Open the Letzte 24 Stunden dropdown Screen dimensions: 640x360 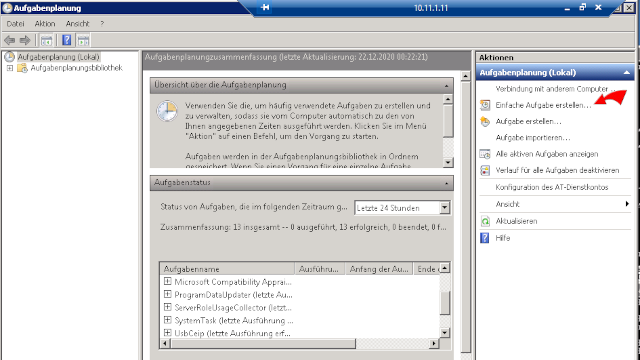click(444, 208)
